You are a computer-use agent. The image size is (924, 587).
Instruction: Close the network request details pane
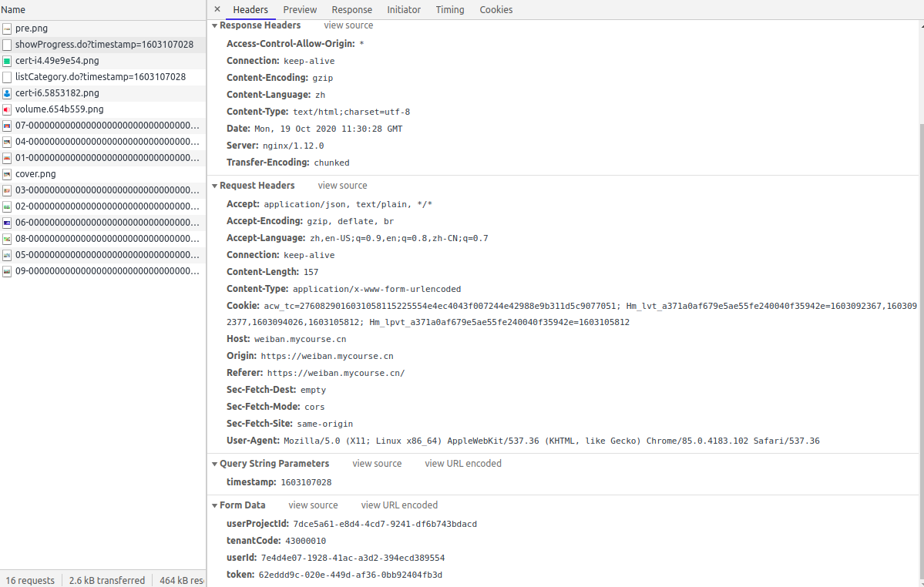pyautogui.click(x=217, y=9)
